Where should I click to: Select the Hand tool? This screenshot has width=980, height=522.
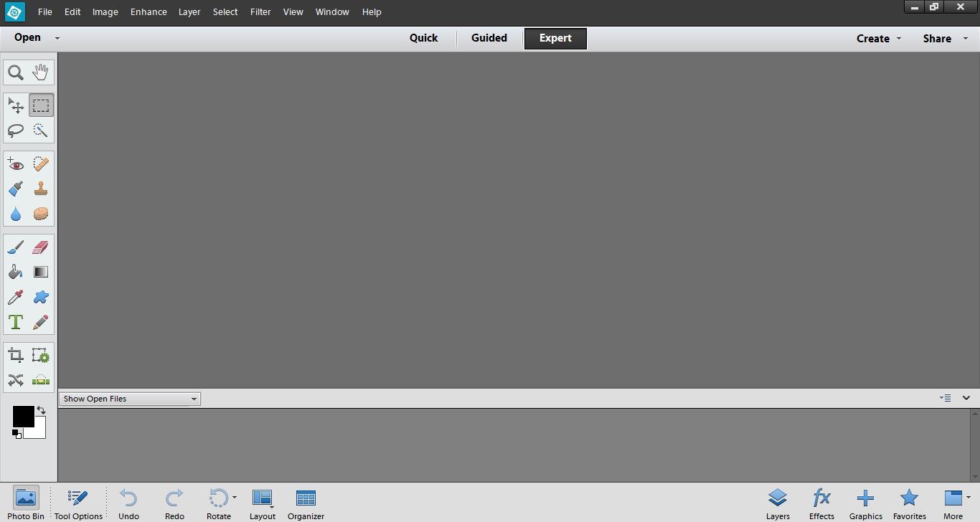(40, 71)
